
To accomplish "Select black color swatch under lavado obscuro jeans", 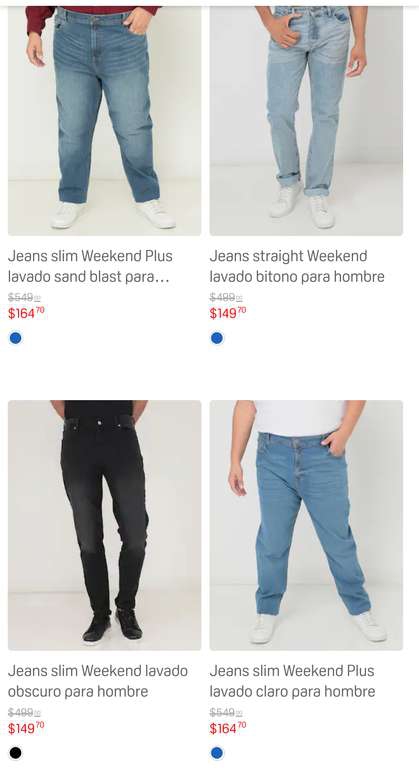I will pos(16,753).
